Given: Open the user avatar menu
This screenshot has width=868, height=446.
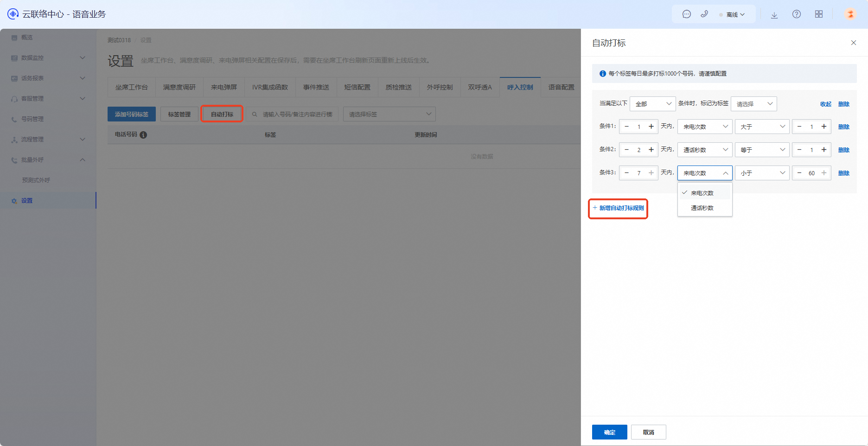Looking at the screenshot, I should (x=850, y=14).
